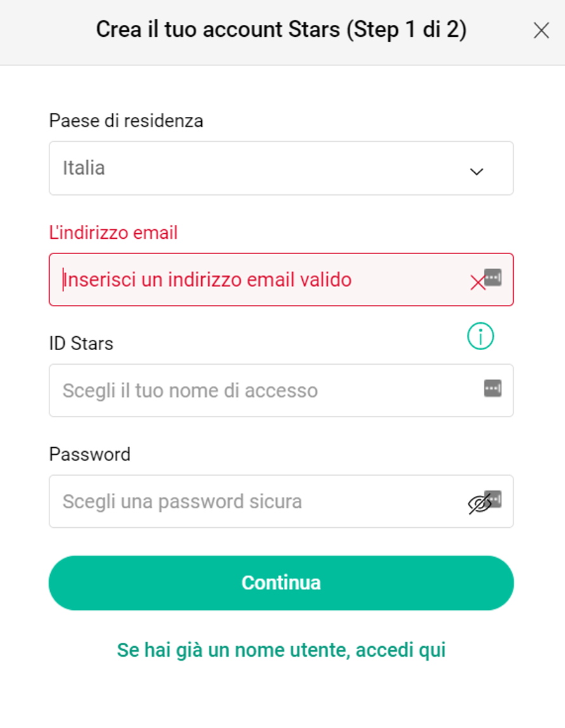Click 'Inserisci un indirizzo email valido' error text
This screenshot has width=565, height=728.
coord(208,280)
